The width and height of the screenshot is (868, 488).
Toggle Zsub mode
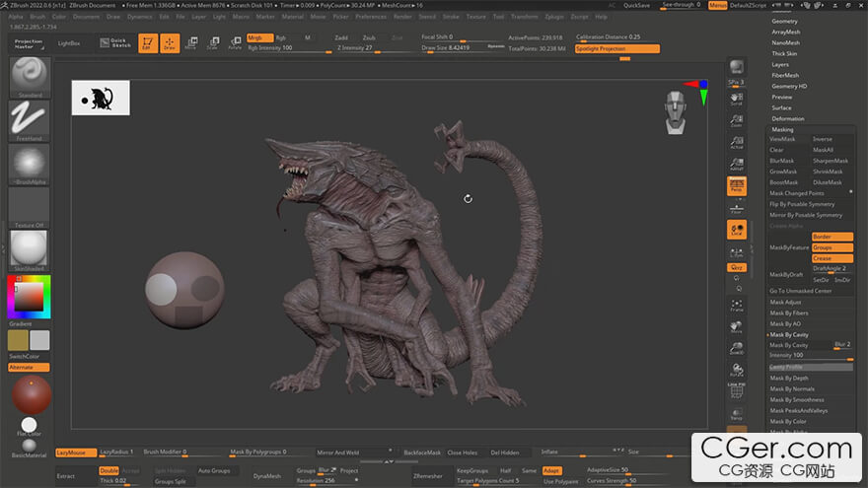(369, 37)
